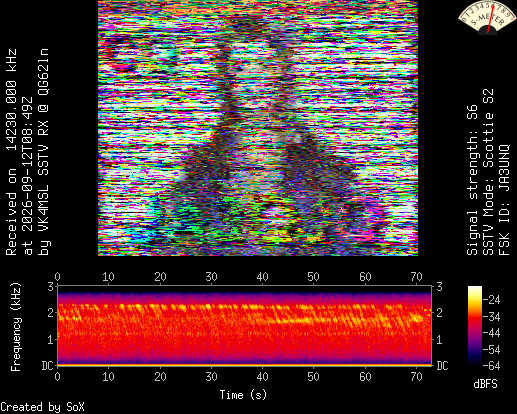517x414 pixels.
Task: Click the "DC" label on the right frequency axis
Action: [442, 366]
